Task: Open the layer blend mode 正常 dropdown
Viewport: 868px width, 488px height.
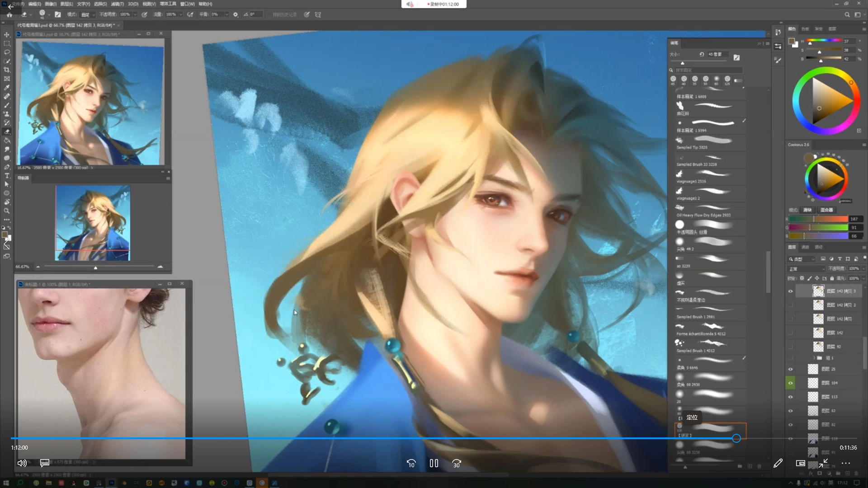Action: (x=807, y=269)
